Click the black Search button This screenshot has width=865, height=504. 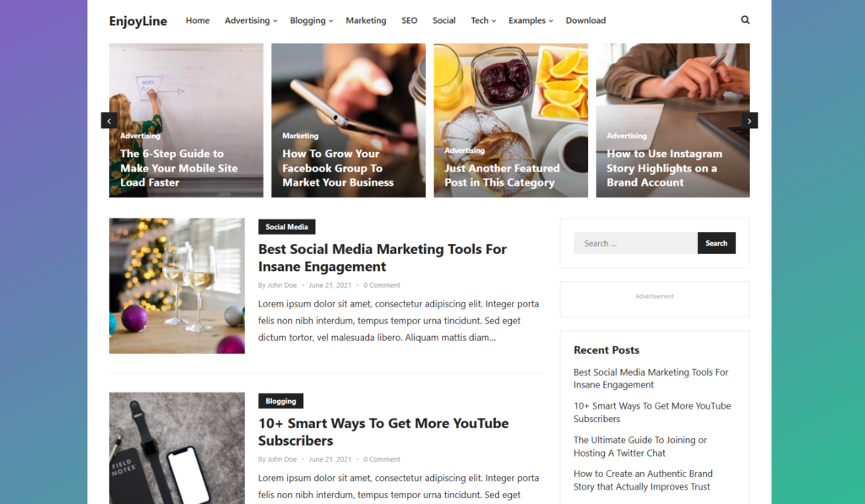click(716, 243)
